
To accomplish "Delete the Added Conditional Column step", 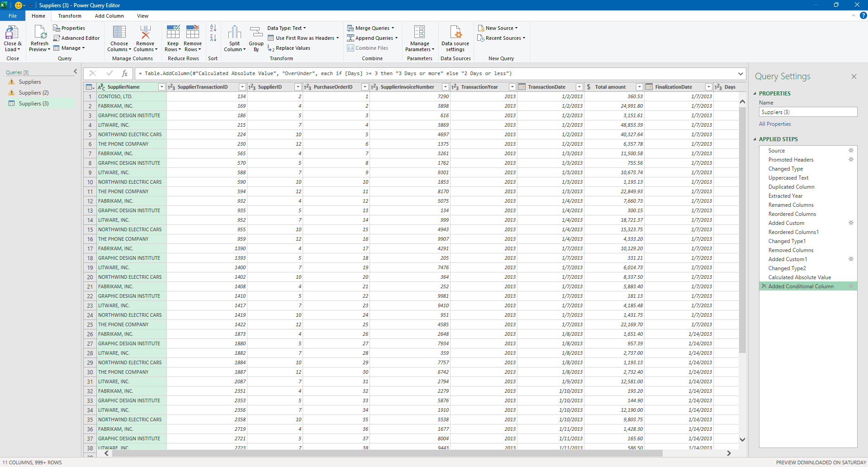I will click(x=764, y=286).
